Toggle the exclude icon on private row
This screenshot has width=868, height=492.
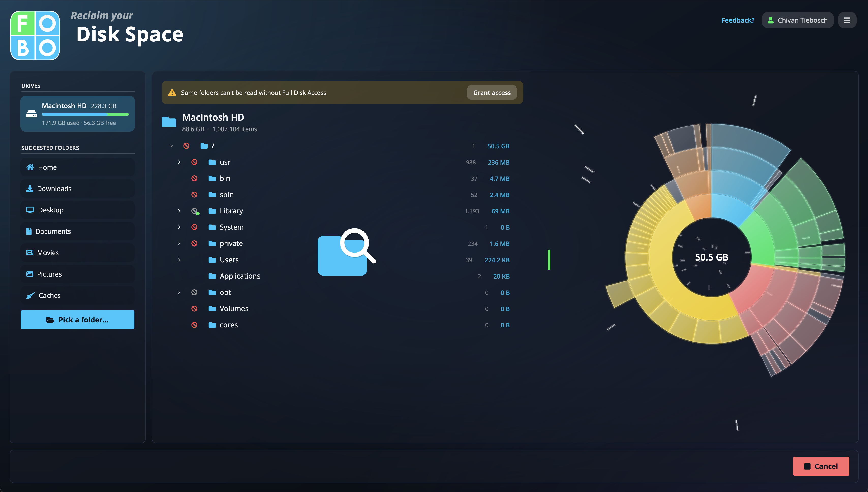(194, 244)
